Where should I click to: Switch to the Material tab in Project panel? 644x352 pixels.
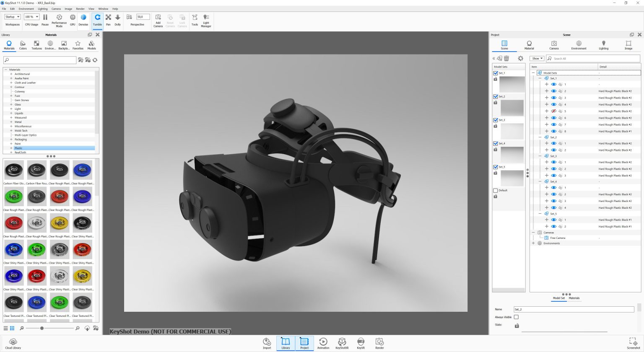tap(529, 44)
